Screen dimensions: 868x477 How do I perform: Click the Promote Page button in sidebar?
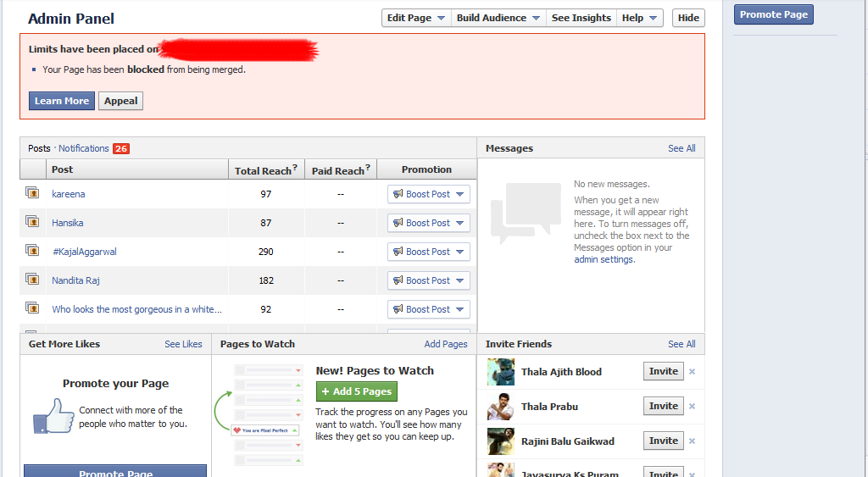[x=774, y=14]
